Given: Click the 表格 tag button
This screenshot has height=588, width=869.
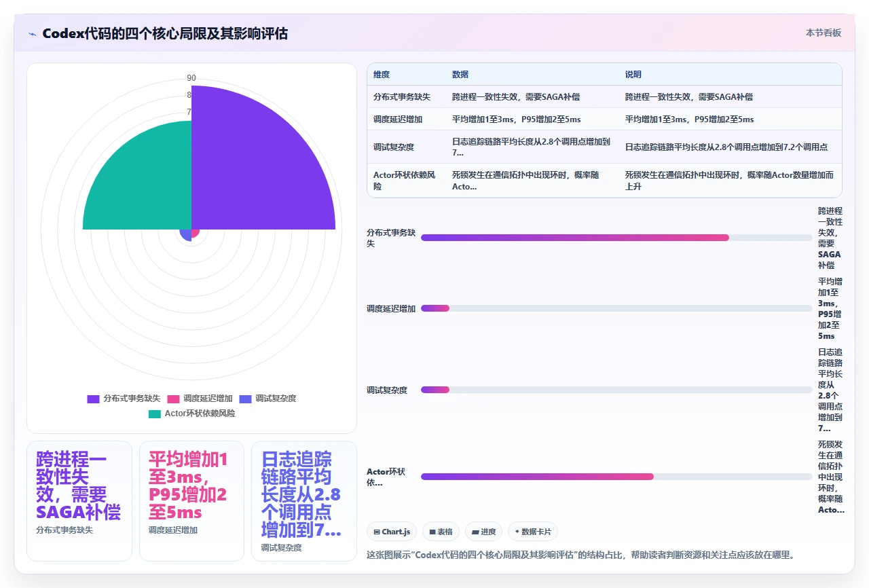Looking at the screenshot, I should (441, 532).
